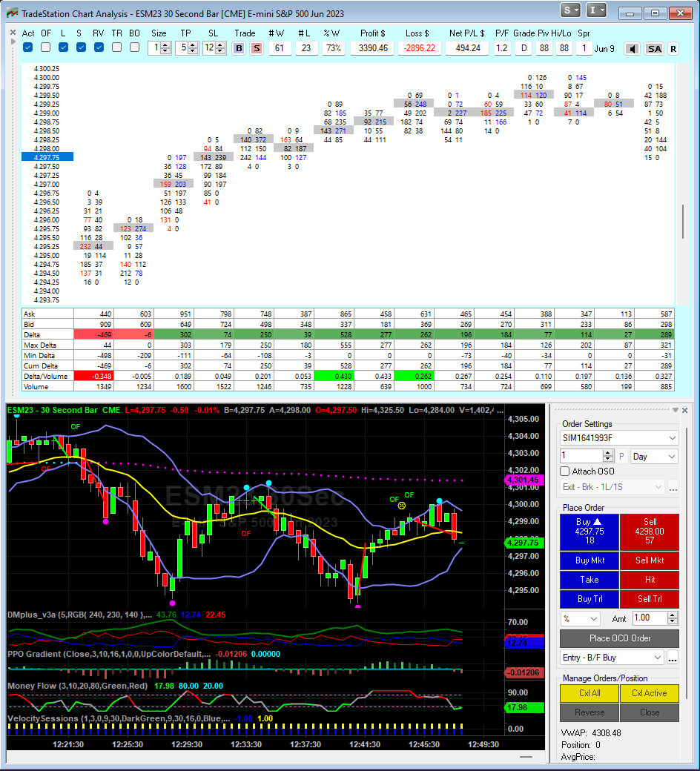The image size is (700, 771).
Task: Enable the Attach OSO checkbox
Action: [x=565, y=471]
